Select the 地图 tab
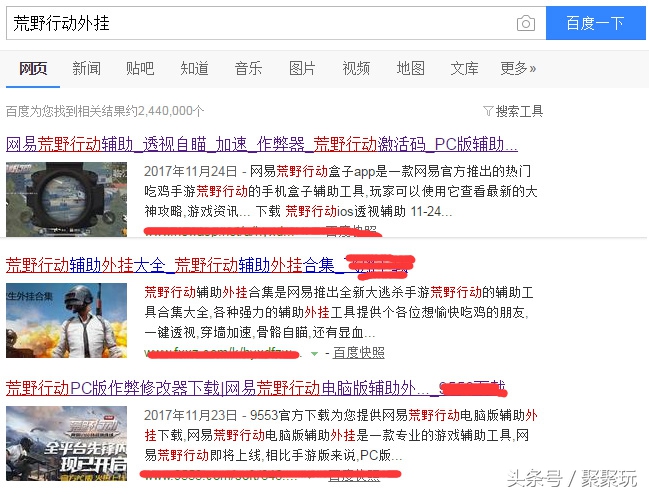649x495 pixels. click(411, 68)
